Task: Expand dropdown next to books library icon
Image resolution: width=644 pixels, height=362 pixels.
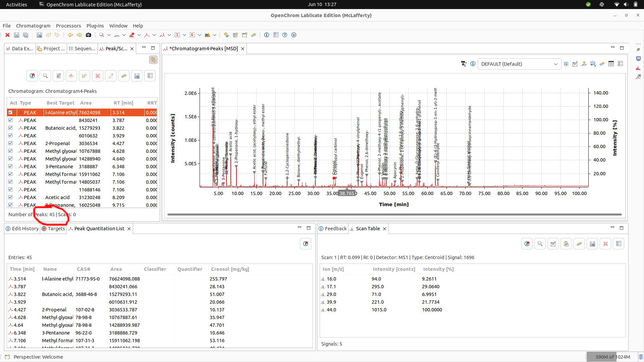Action: click(215, 35)
